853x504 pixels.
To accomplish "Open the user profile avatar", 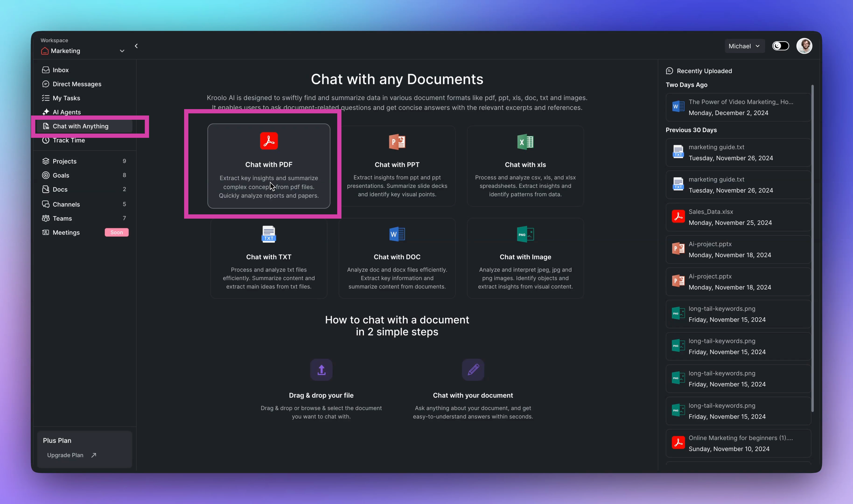I will coord(804,46).
